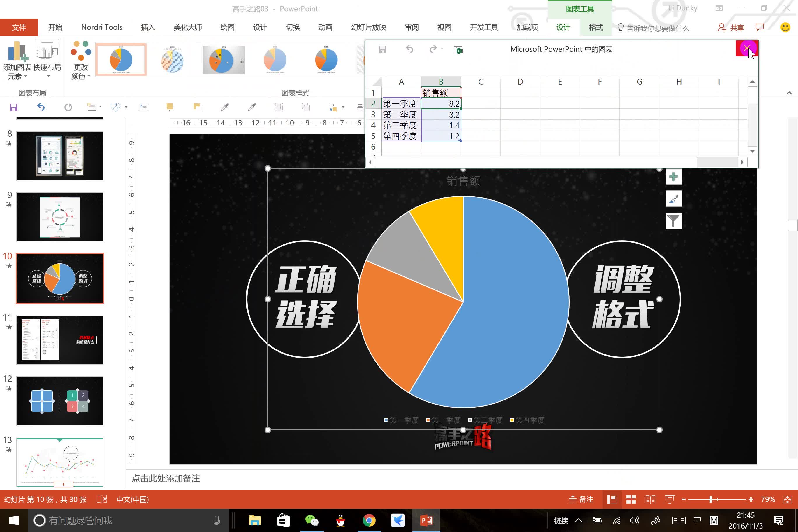
Task: Open the align objects dropdown arrow
Action: (x=343, y=107)
